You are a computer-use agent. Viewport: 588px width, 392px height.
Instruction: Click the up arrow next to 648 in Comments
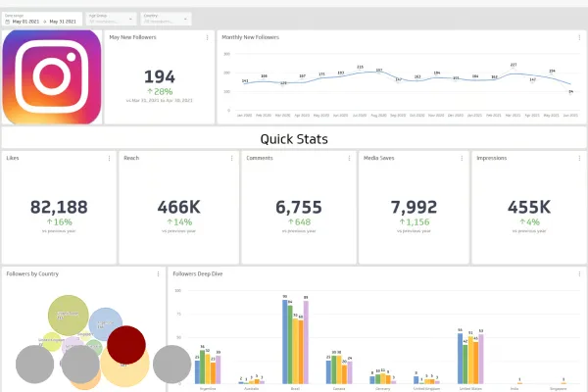coord(291,221)
